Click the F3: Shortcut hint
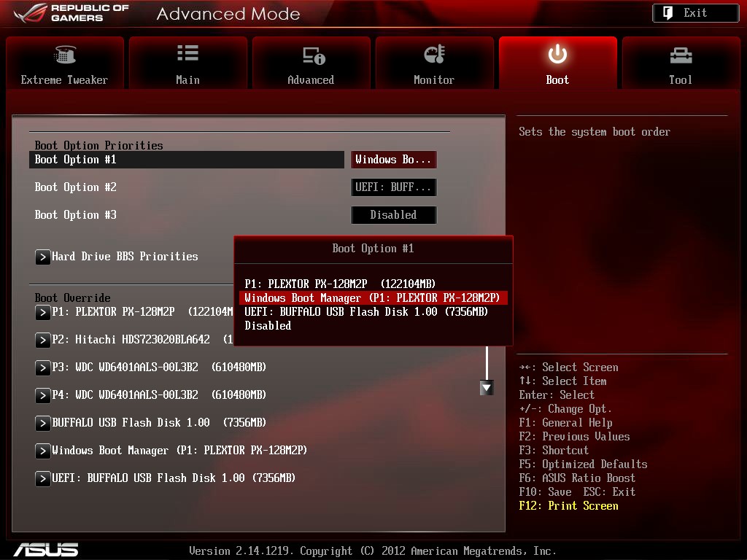The height and width of the screenshot is (560, 747). tap(554, 450)
